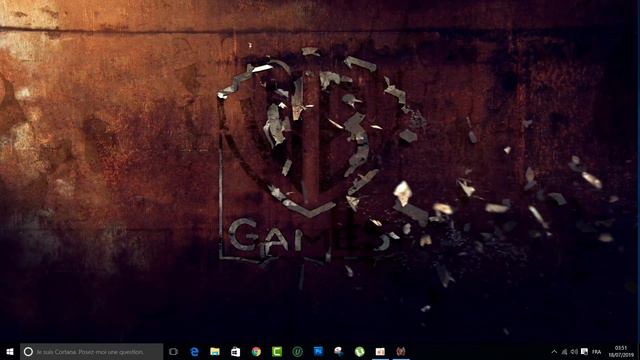The height and width of the screenshot is (360, 640).
Task: Open File Explorer from the taskbar
Action: tap(215, 351)
